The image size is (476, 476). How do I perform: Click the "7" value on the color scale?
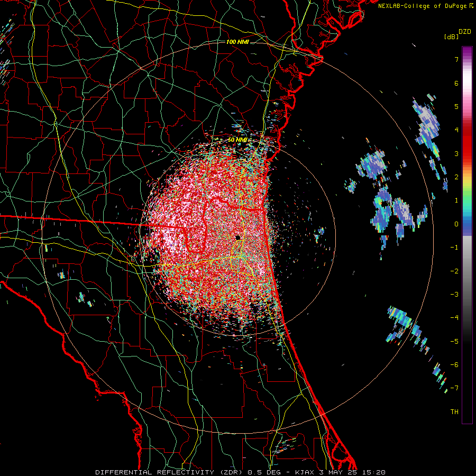tap(456, 59)
